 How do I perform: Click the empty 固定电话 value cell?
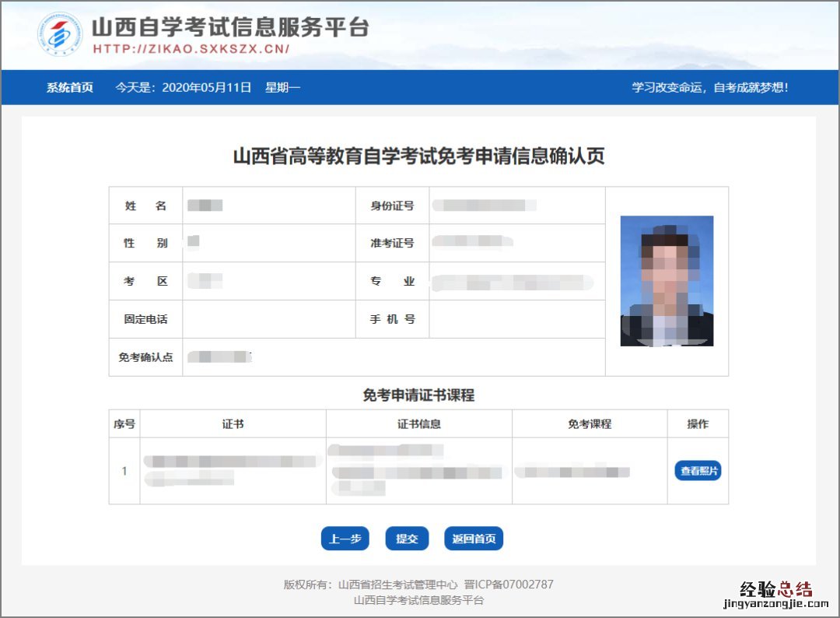(x=268, y=319)
